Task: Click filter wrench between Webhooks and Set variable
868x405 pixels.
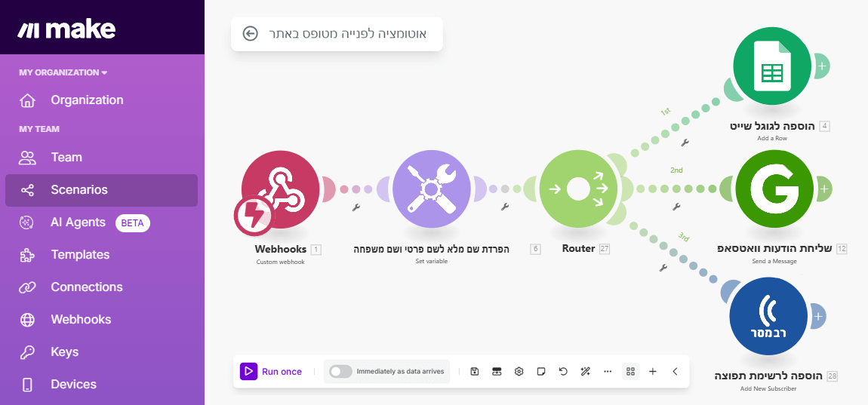Action: (356, 208)
